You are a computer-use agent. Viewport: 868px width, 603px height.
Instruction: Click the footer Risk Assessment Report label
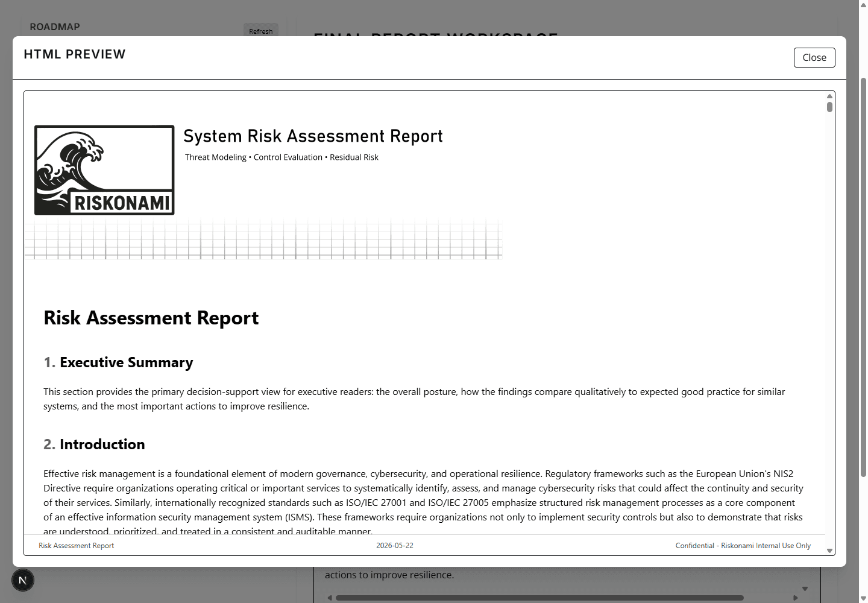[77, 546]
